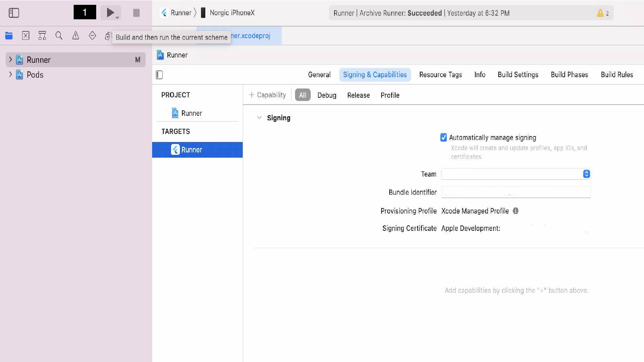Viewport: 644px width, 362px height.
Task: Uncheck Automatically manage signing
Action: pyautogui.click(x=444, y=138)
